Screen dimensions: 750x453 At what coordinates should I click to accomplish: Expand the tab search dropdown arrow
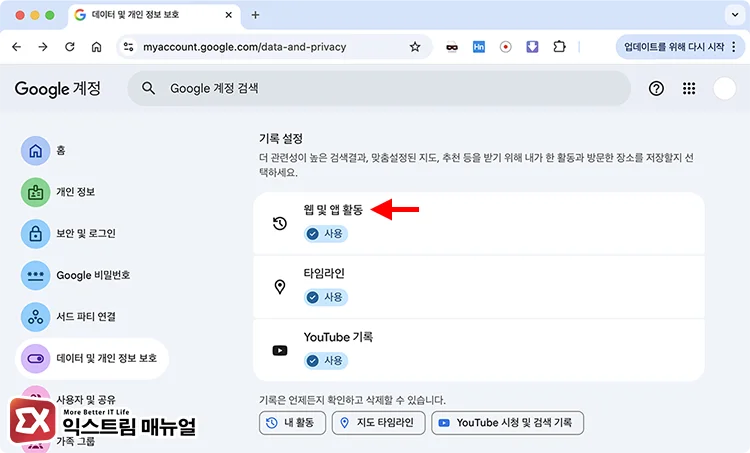pos(735,15)
